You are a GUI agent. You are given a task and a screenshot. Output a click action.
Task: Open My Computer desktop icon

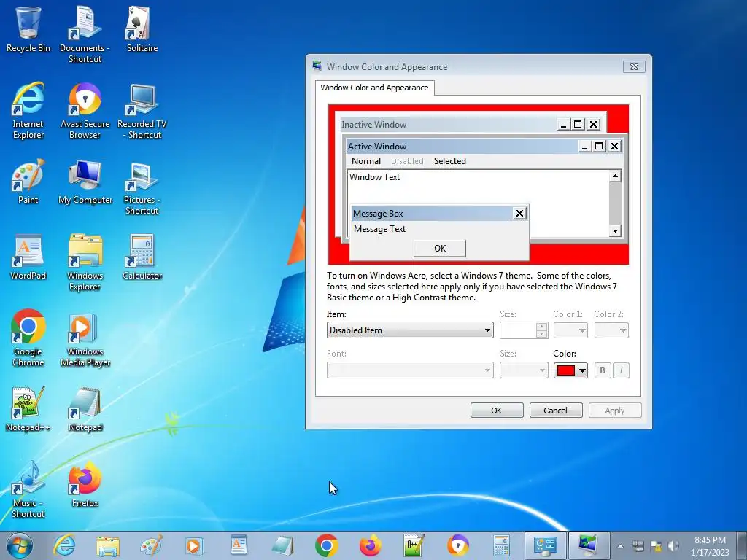tap(85, 182)
